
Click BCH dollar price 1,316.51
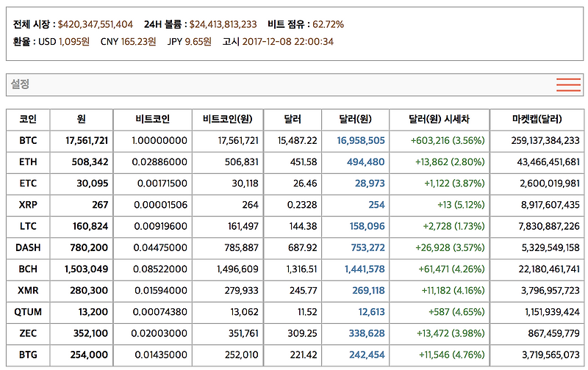301,269
